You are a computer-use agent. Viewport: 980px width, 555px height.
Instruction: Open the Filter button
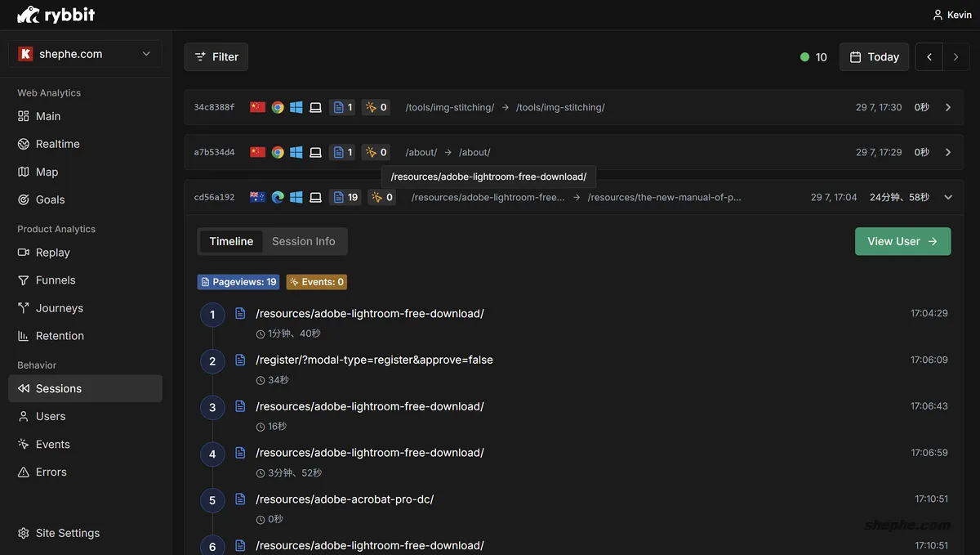tap(216, 57)
